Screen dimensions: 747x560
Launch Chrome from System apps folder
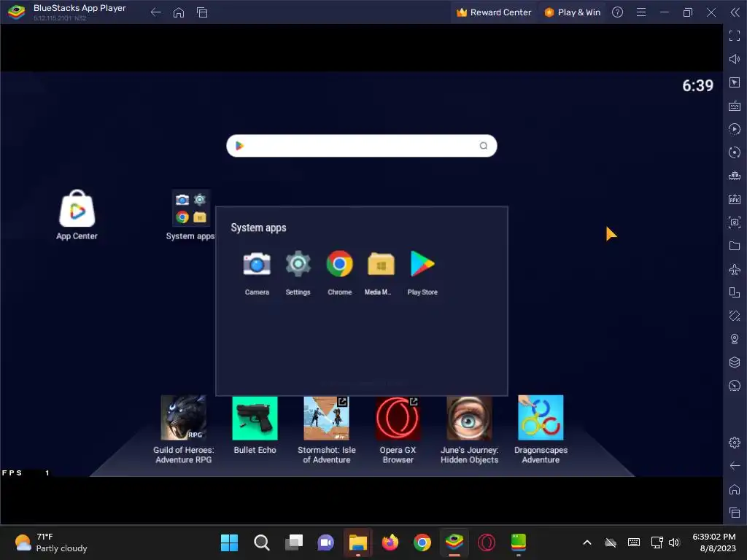tap(339, 264)
